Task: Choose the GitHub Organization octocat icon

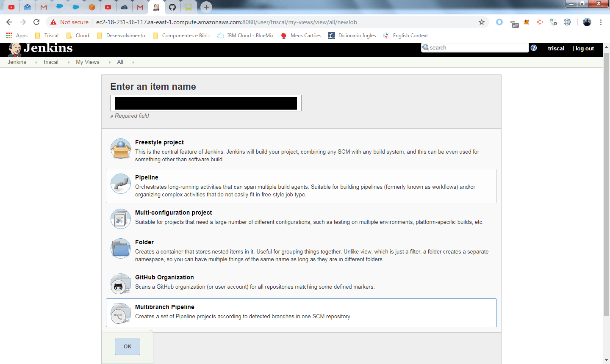Action: (121, 284)
